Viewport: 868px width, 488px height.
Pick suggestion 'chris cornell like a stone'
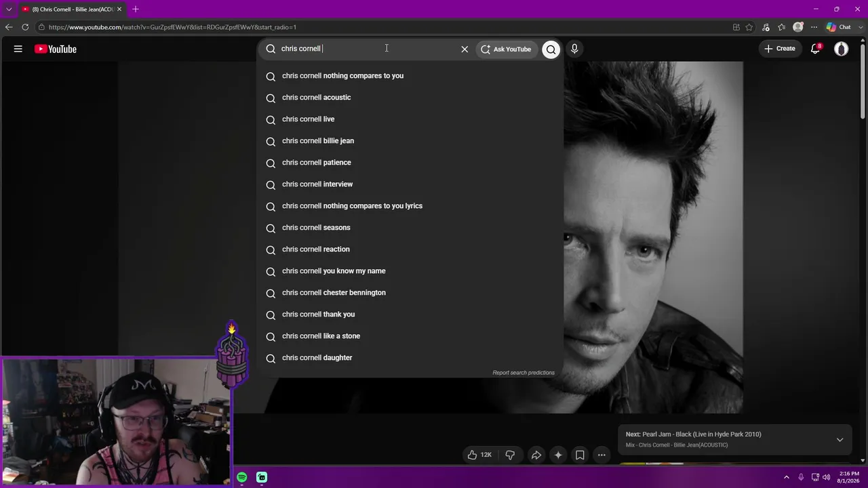click(x=410, y=336)
